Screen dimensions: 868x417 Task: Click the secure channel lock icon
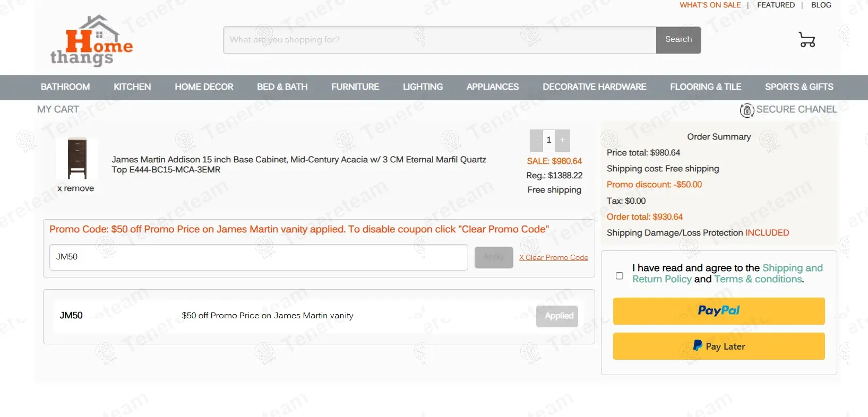coord(747,110)
